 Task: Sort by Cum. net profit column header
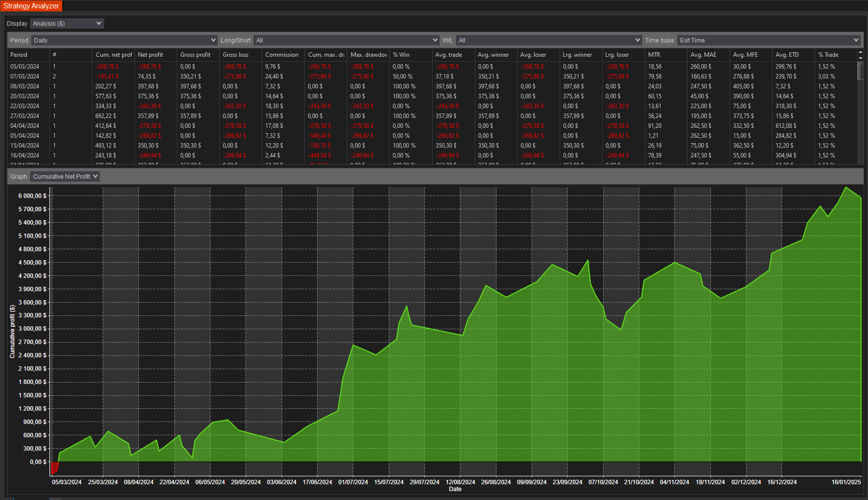pyautogui.click(x=114, y=55)
